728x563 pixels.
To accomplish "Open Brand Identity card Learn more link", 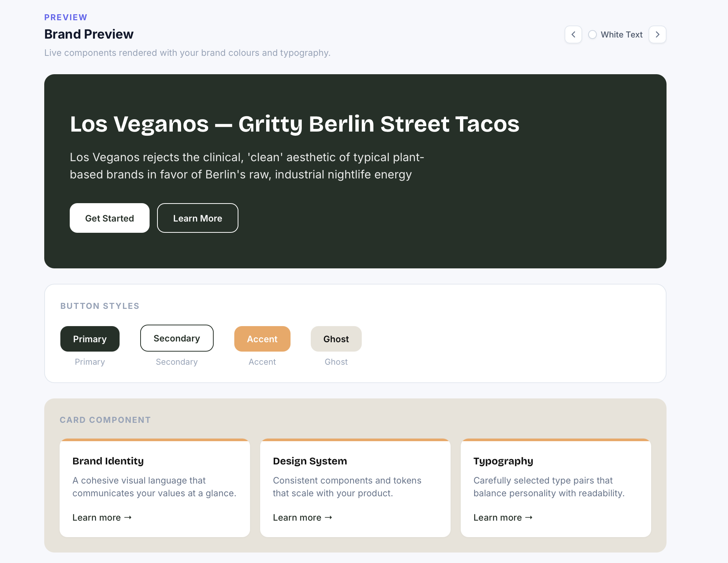I will [102, 517].
